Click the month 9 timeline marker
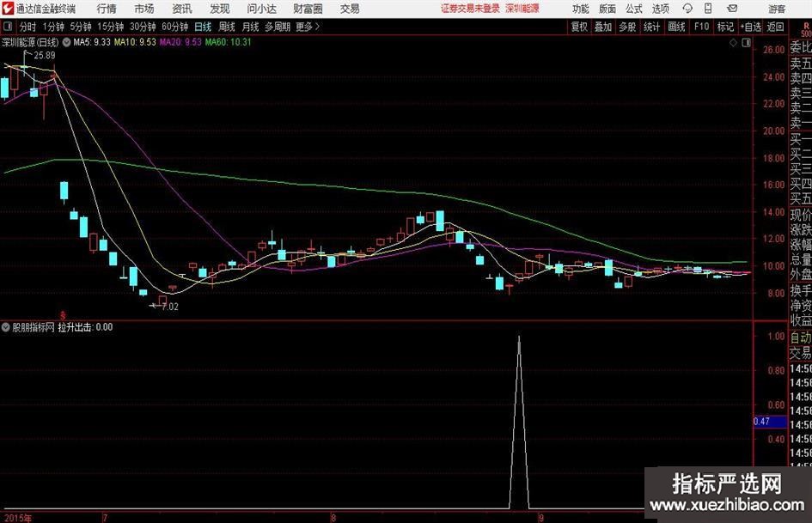Screen dimensions: 812x523 pyautogui.click(x=540, y=518)
